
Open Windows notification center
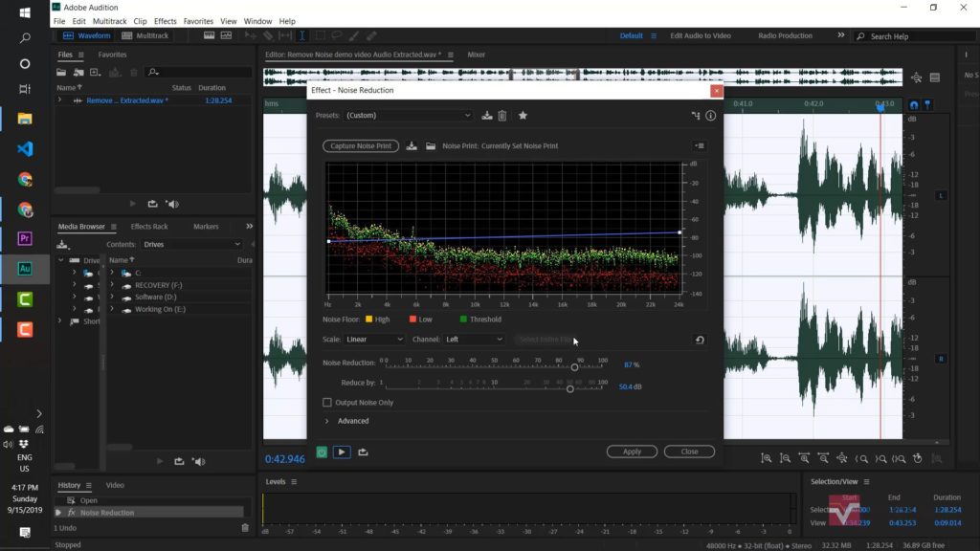(x=25, y=532)
